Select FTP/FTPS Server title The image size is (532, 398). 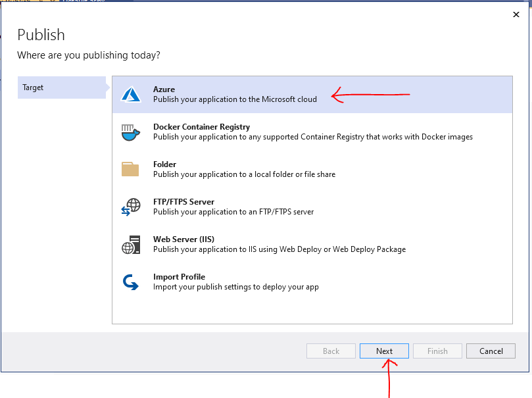click(183, 202)
